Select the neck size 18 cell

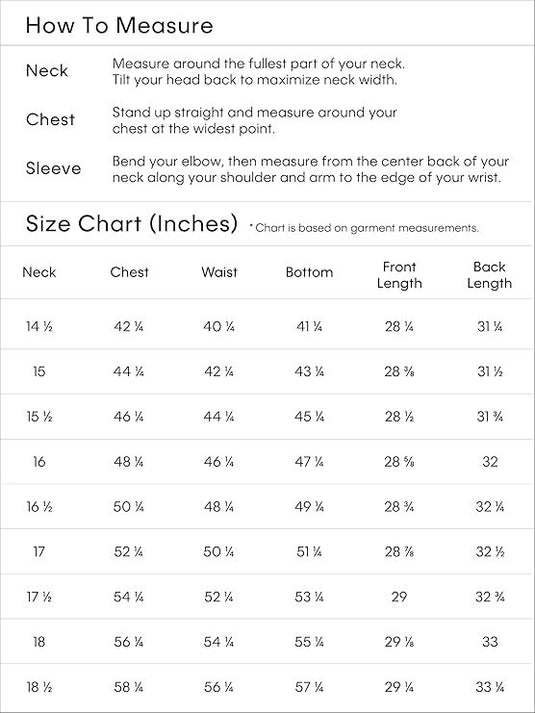[x=39, y=642]
